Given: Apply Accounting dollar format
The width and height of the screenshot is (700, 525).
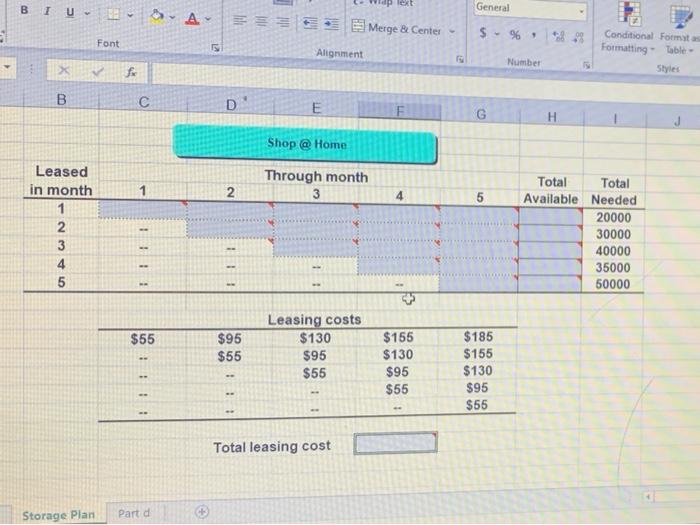Looking at the screenshot, I should tap(483, 32).
